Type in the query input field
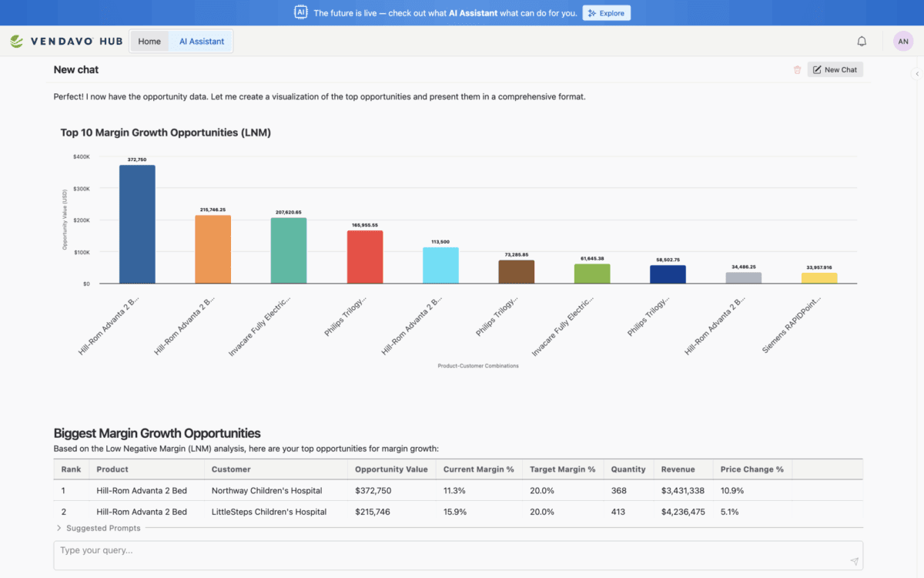924x578 pixels. 447,551
